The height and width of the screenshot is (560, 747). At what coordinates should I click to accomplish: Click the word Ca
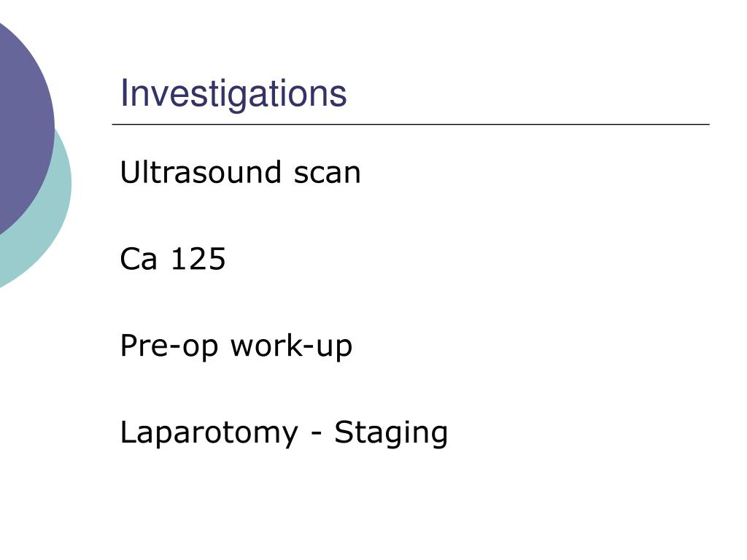pyautogui.click(x=139, y=259)
